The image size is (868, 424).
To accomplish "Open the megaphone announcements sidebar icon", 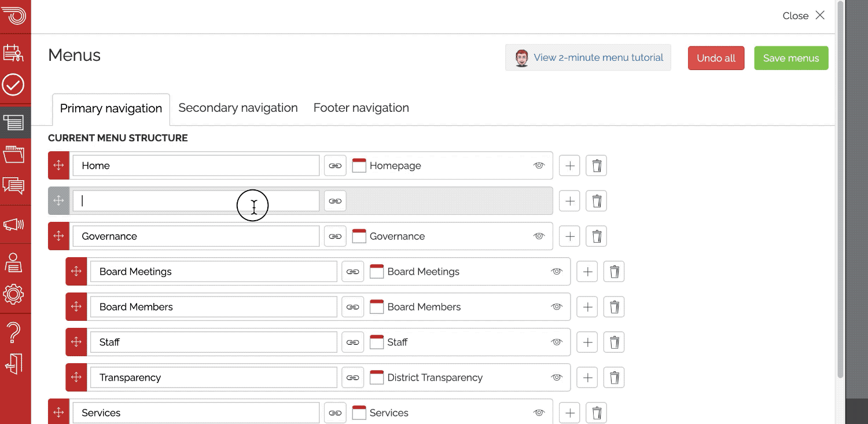I will point(13,225).
